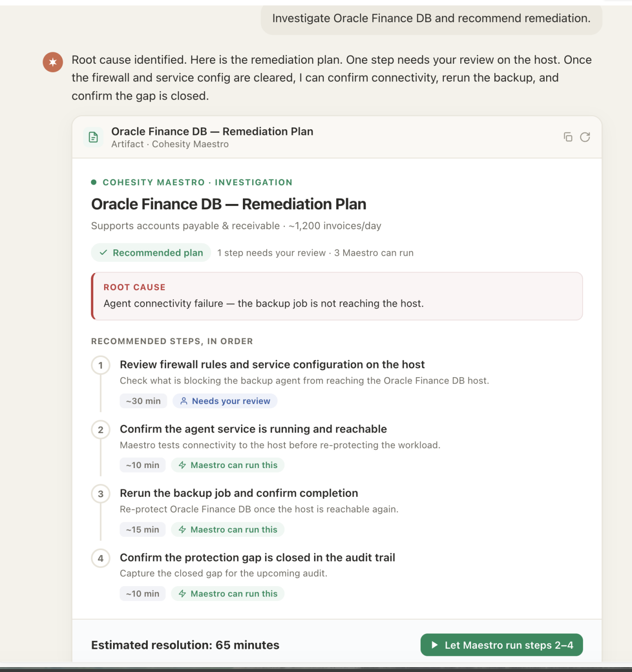Click the play icon on Maestro run button
The image size is (632, 672).
(434, 645)
